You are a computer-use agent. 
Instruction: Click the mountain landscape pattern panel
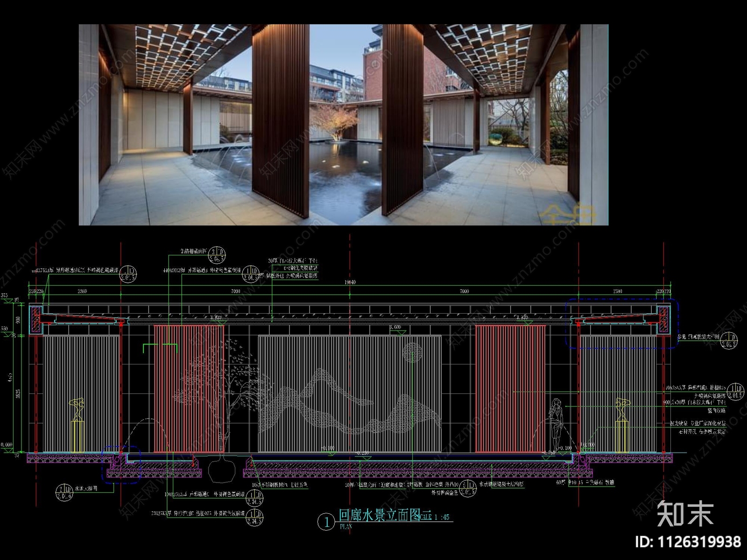pos(350,394)
